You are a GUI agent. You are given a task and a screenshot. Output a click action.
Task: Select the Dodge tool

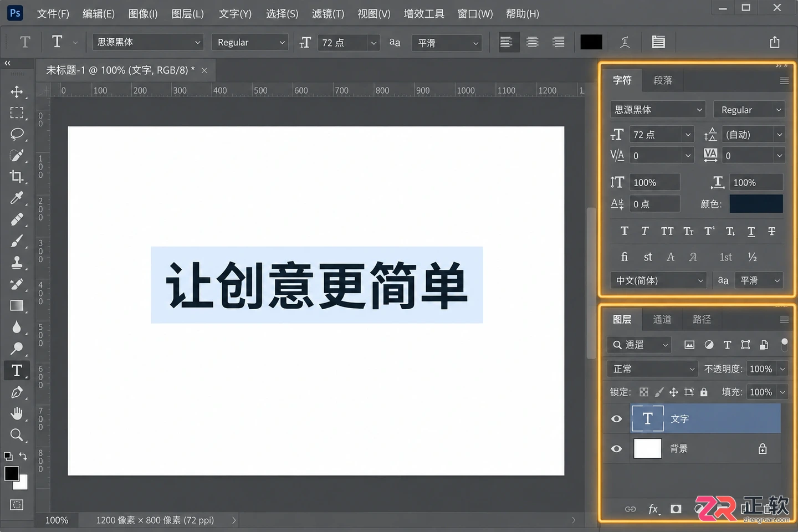point(17,348)
